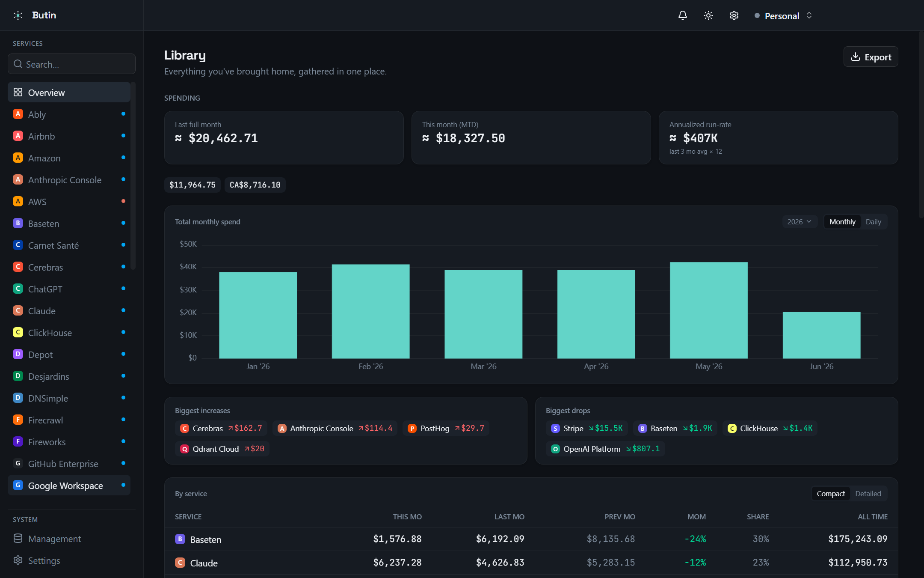Click the sidebar services scrollbar
The image size is (924, 578).
[133, 176]
